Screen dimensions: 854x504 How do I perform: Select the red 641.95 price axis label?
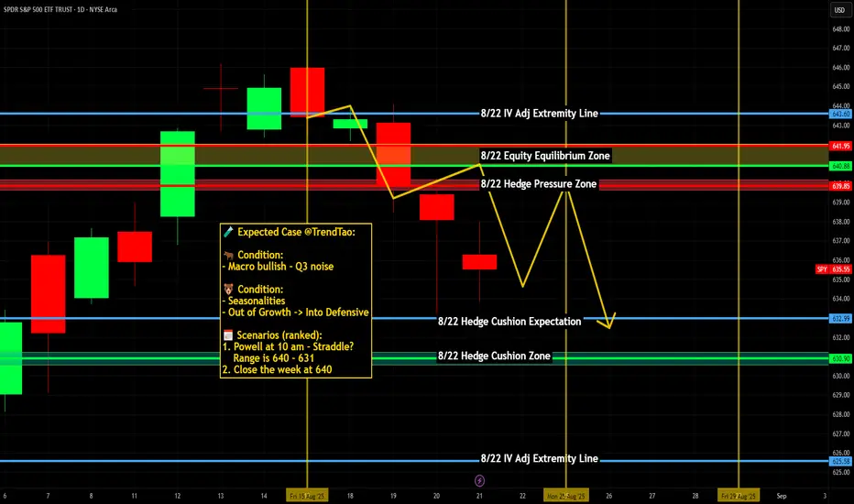(x=840, y=146)
